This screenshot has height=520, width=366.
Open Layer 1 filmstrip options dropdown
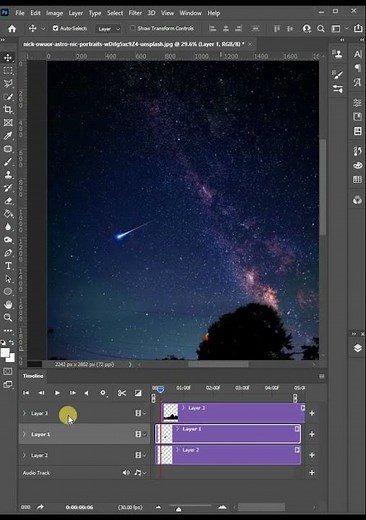click(x=140, y=434)
